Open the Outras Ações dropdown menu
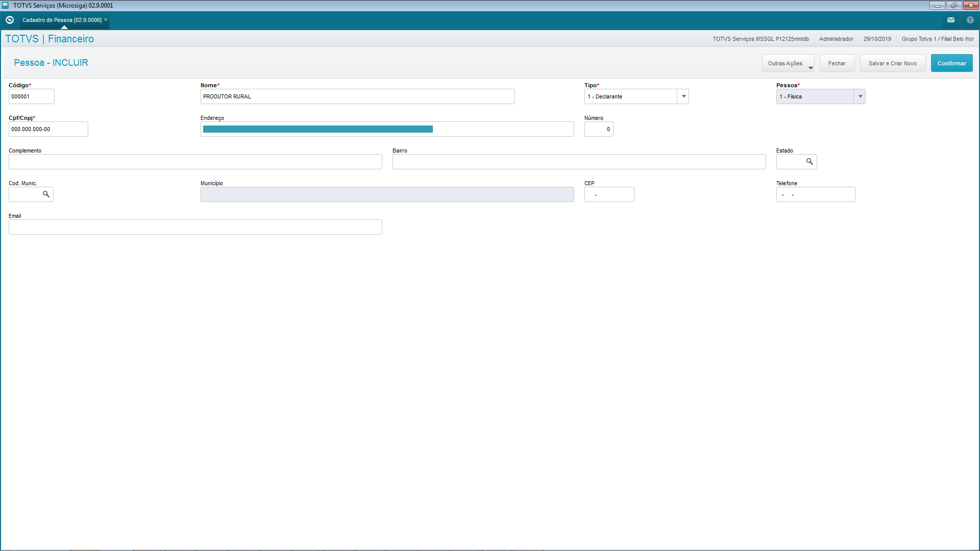 [x=788, y=63]
